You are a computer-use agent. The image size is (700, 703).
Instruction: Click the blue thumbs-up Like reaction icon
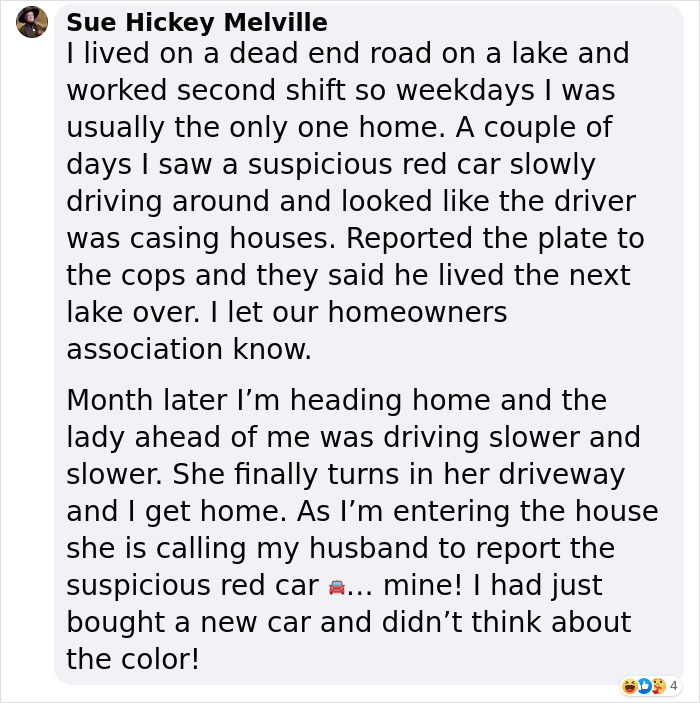[x=643, y=685]
